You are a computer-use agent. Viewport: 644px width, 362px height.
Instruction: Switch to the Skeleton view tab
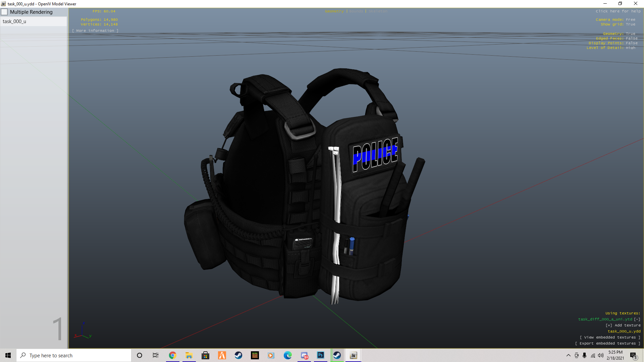(x=378, y=11)
